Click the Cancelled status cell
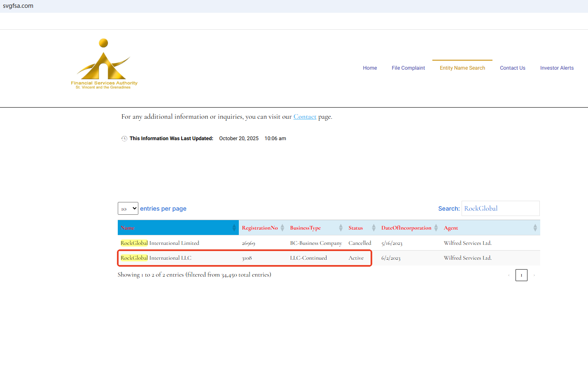Screen dimensions: 588x392 [x=360, y=243]
